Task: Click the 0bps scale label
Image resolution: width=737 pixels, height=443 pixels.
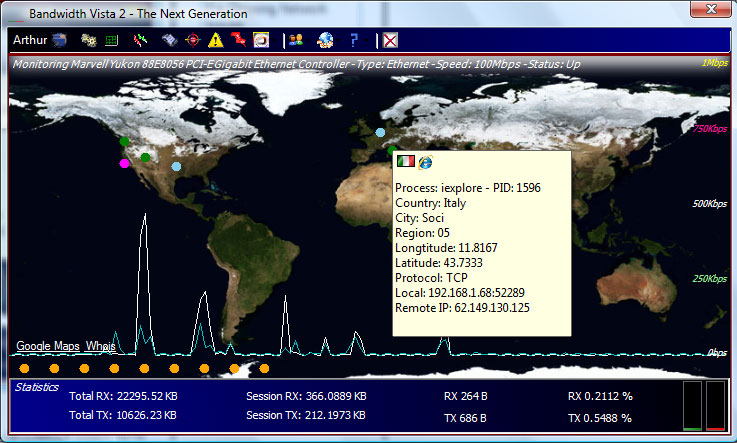Action: click(x=717, y=353)
